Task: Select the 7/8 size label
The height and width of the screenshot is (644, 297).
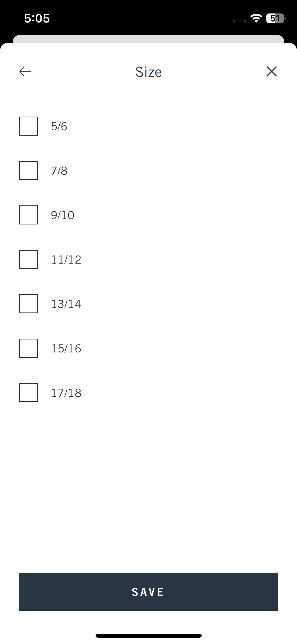Action: click(x=59, y=171)
